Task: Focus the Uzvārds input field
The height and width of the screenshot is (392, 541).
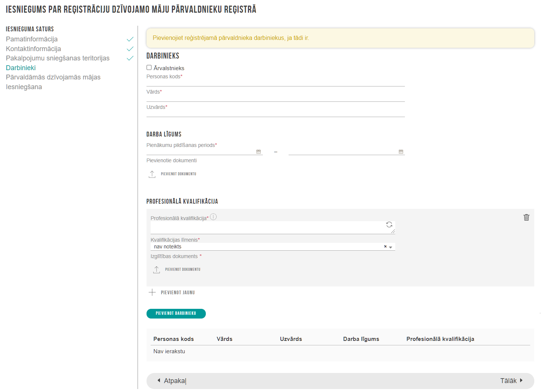Action: click(x=276, y=113)
